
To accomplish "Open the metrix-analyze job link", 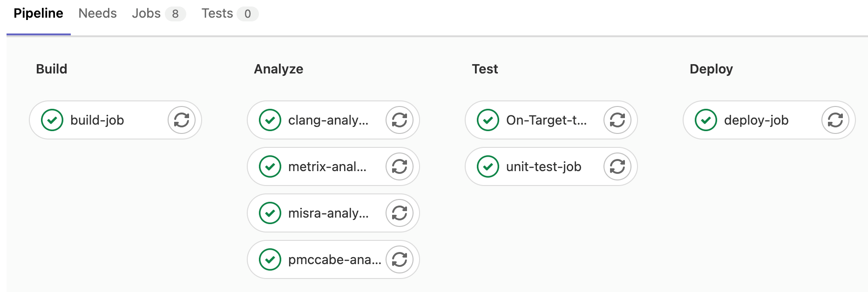I will pyautogui.click(x=327, y=166).
